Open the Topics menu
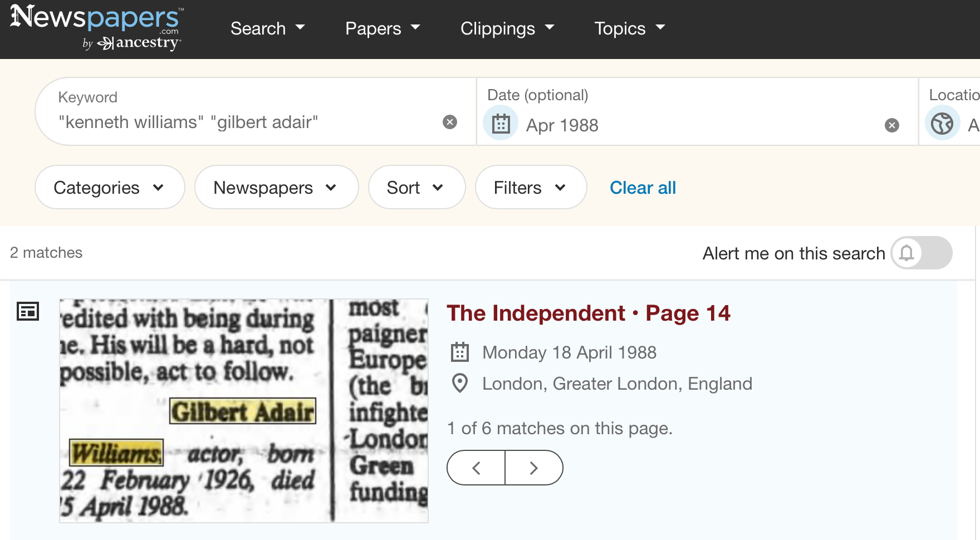The image size is (980, 540). click(x=630, y=28)
